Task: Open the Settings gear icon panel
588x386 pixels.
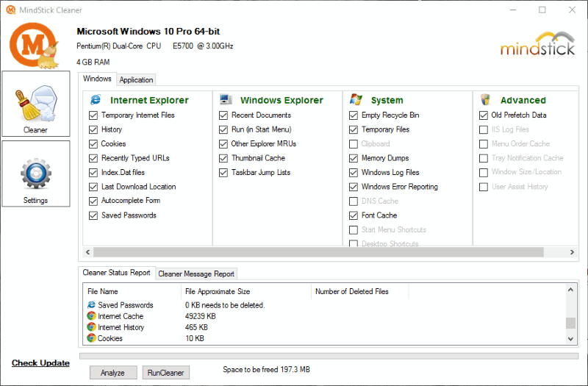Action: (x=36, y=174)
